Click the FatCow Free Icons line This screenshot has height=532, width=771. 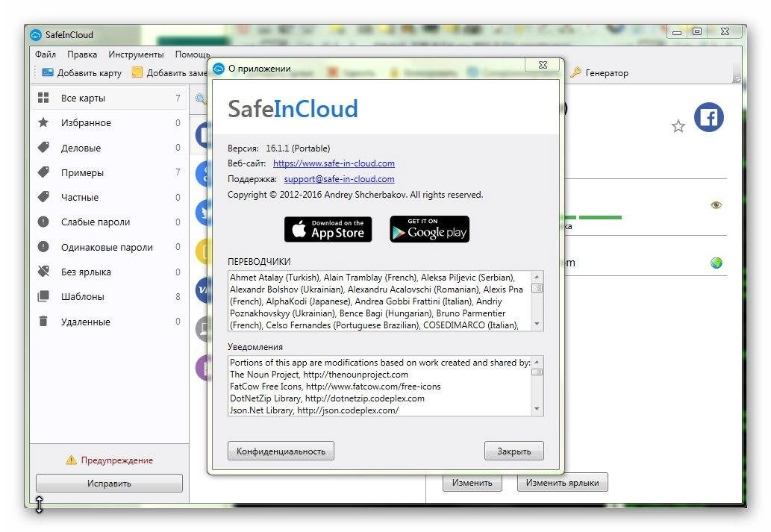[335, 387]
